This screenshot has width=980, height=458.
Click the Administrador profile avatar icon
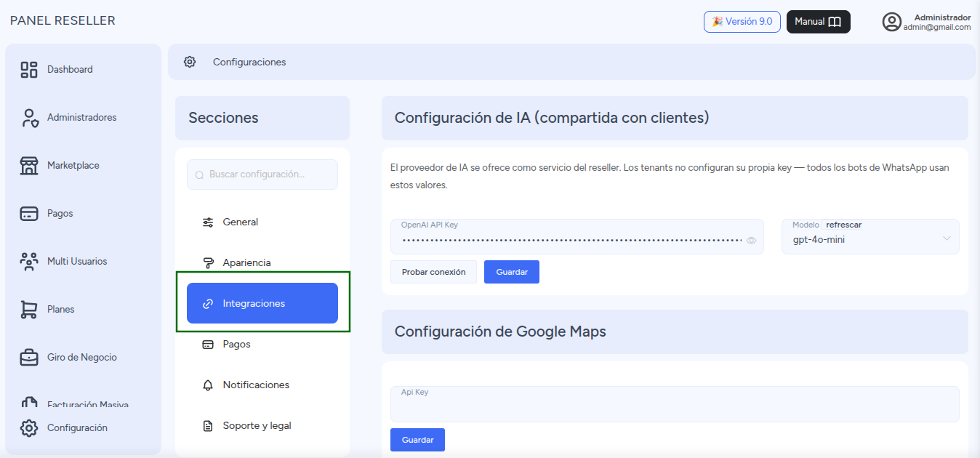(892, 22)
